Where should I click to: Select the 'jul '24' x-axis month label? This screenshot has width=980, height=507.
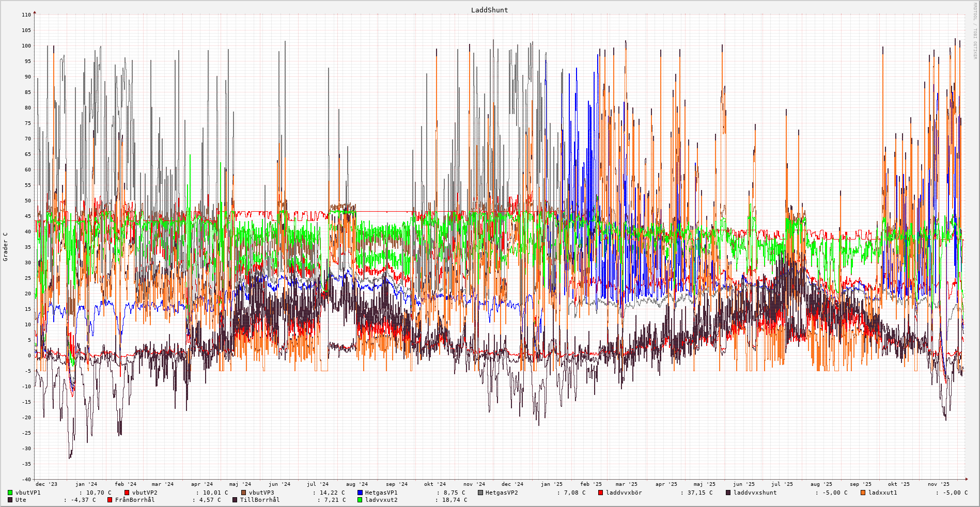(x=318, y=484)
